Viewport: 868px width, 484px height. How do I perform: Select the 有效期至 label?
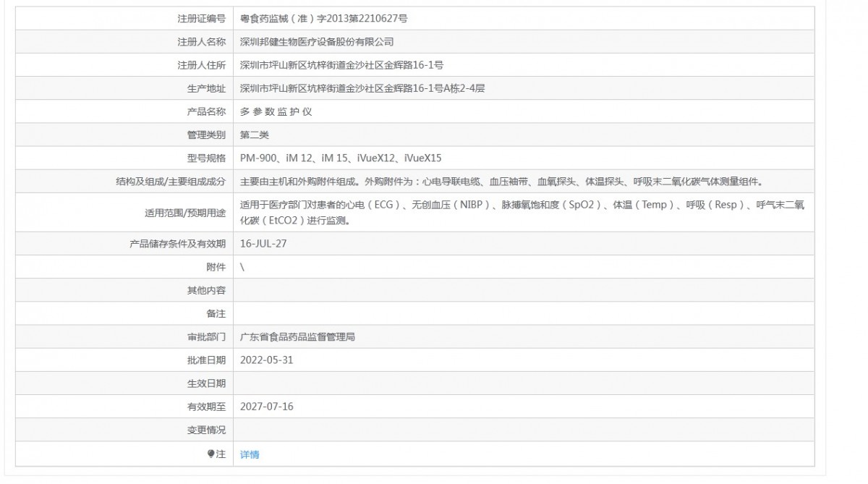click(206, 406)
